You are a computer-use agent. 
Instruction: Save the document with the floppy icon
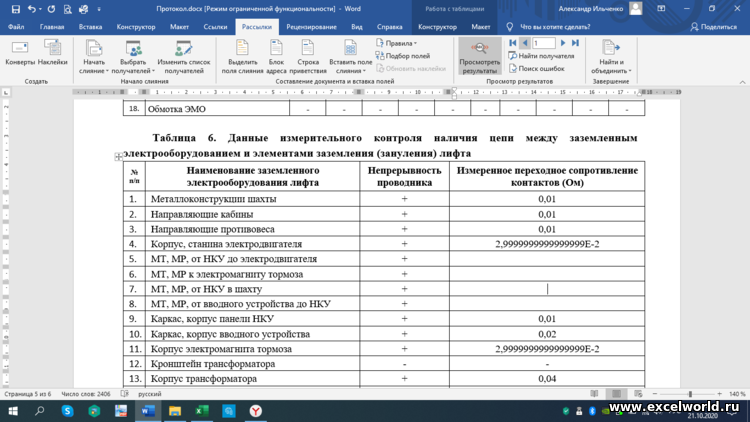16,9
